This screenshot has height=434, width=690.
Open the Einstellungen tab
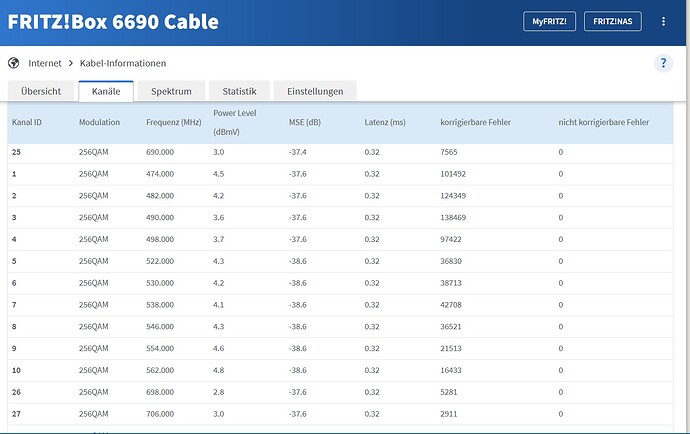click(315, 91)
